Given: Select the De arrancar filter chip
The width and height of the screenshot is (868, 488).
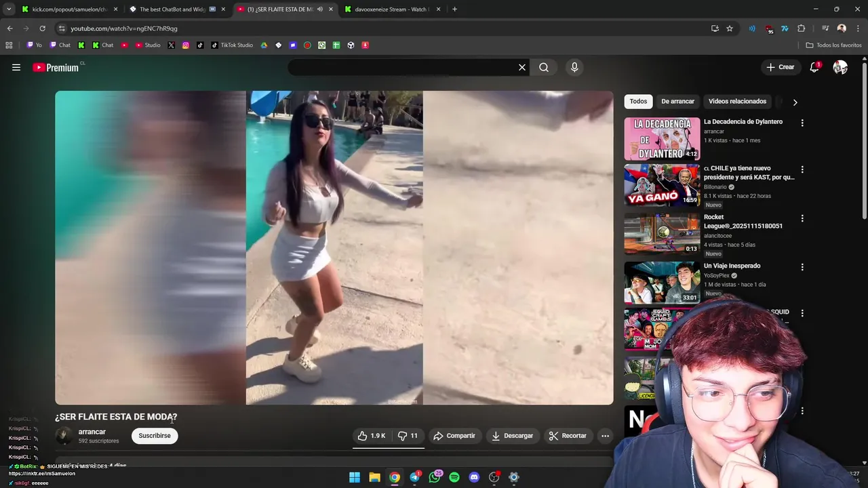Looking at the screenshot, I should tap(677, 102).
